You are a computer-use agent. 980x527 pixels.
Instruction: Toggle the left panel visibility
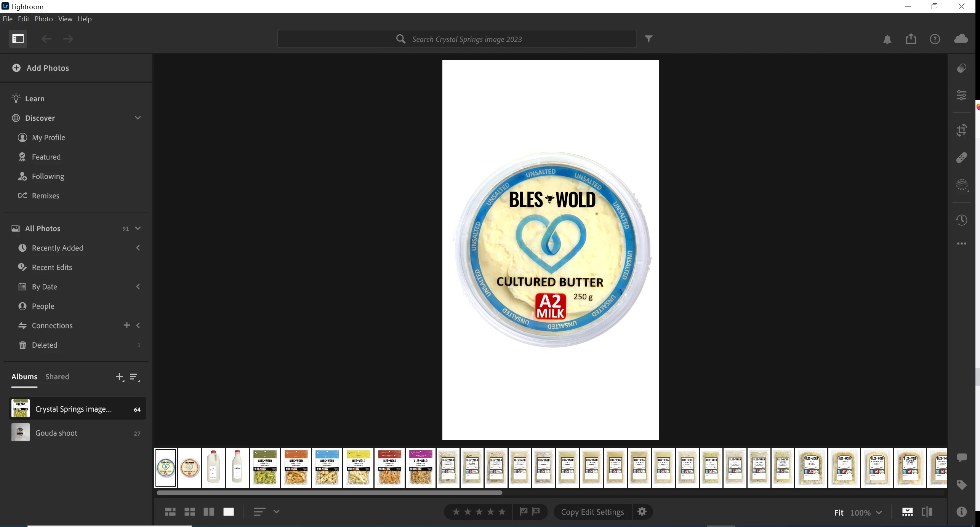pyautogui.click(x=18, y=39)
